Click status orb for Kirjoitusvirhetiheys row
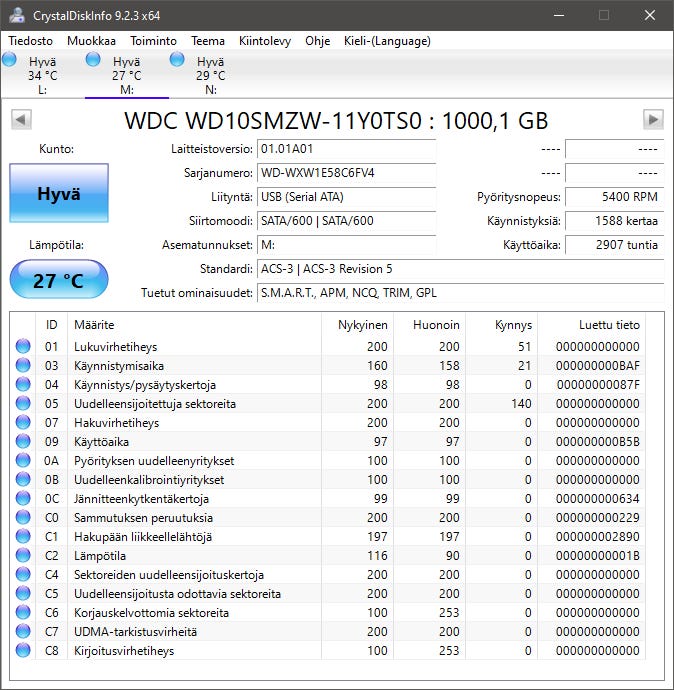Viewport: 674px width, 690px height. coord(23,651)
